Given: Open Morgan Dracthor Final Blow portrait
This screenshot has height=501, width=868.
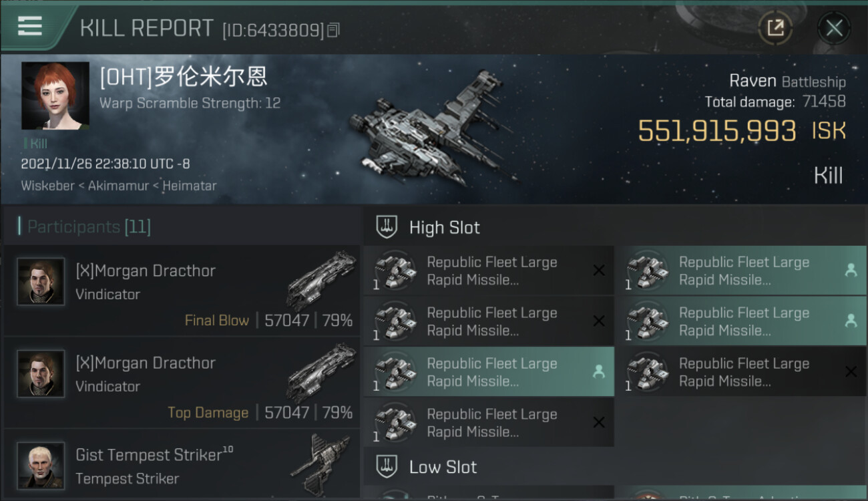Looking at the screenshot, I should (x=41, y=281).
